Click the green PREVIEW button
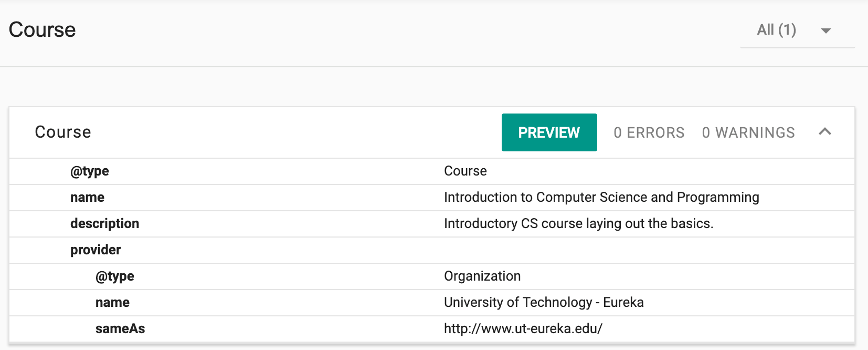Viewport: 868px width, 350px height. tap(549, 132)
